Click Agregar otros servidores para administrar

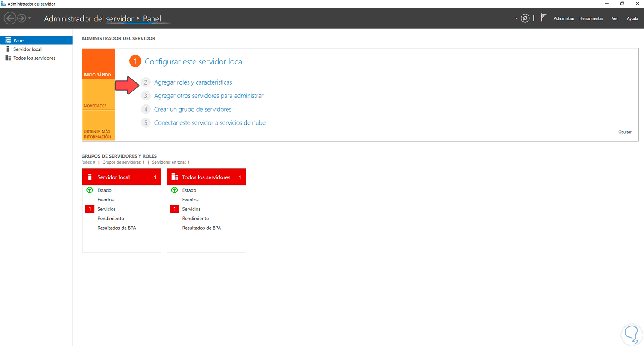click(x=209, y=96)
